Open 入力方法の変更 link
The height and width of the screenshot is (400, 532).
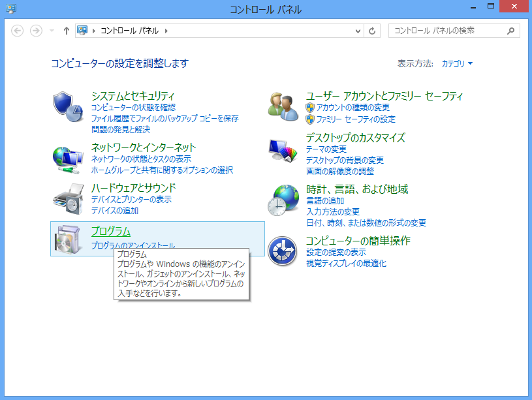click(x=332, y=211)
